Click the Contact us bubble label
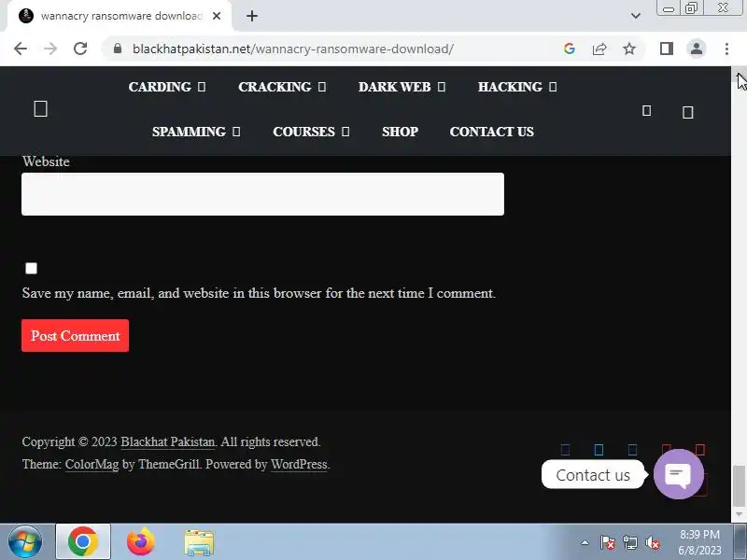Image resolution: width=747 pixels, height=560 pixels. pos(593,475)
